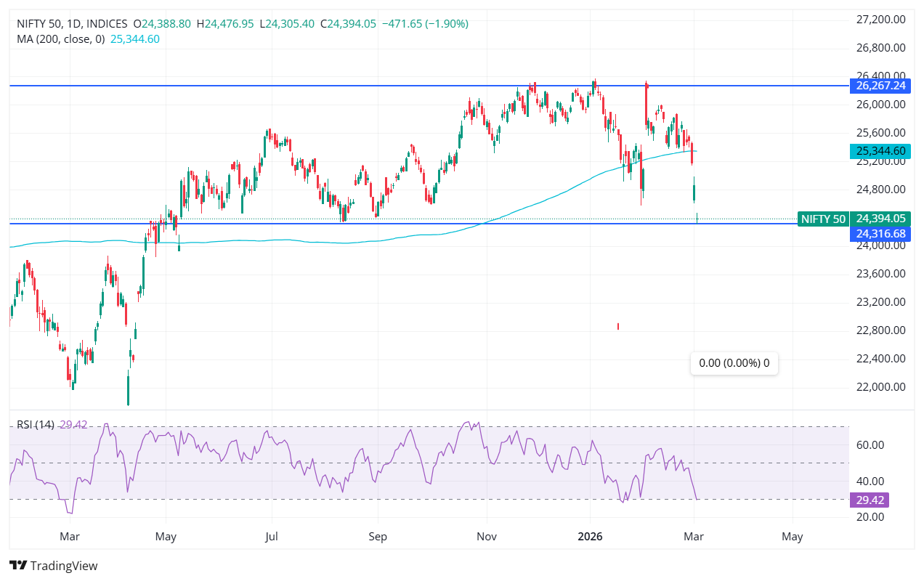
Task: Click the TradingView logo
Action: (x=53, y=566)
